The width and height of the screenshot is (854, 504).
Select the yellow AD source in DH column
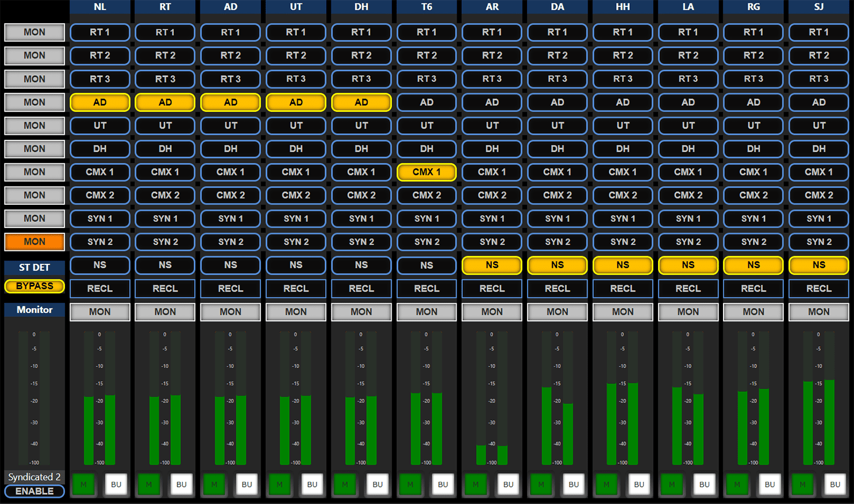362,102
